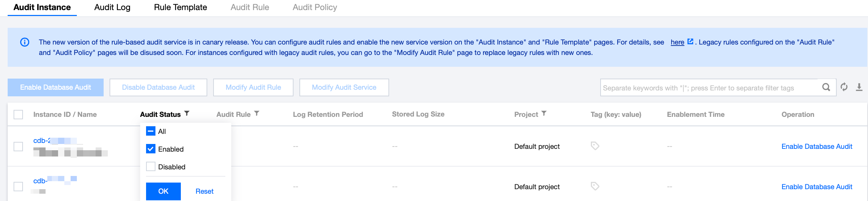Switch to the Audit Log tab
868x201 pixels.
[x=112, y=7]
